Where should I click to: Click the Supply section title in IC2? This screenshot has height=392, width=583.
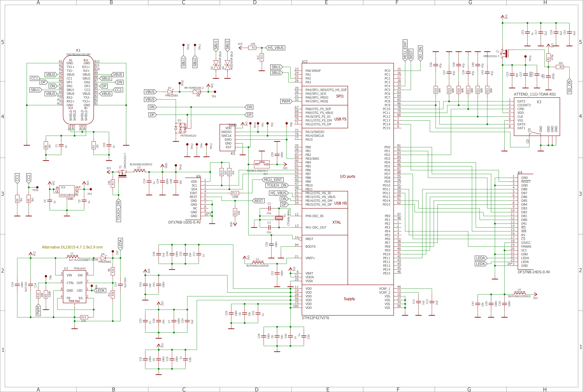[349, 299]
